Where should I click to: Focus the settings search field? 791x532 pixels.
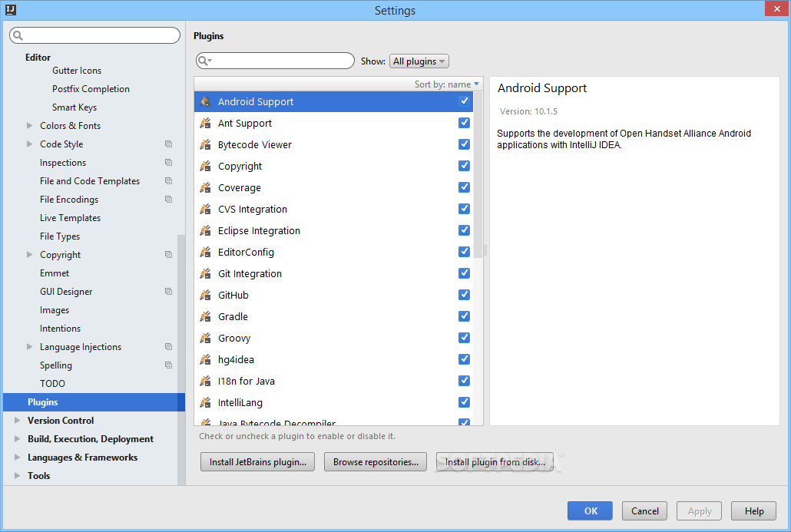[x=94, y=35]
